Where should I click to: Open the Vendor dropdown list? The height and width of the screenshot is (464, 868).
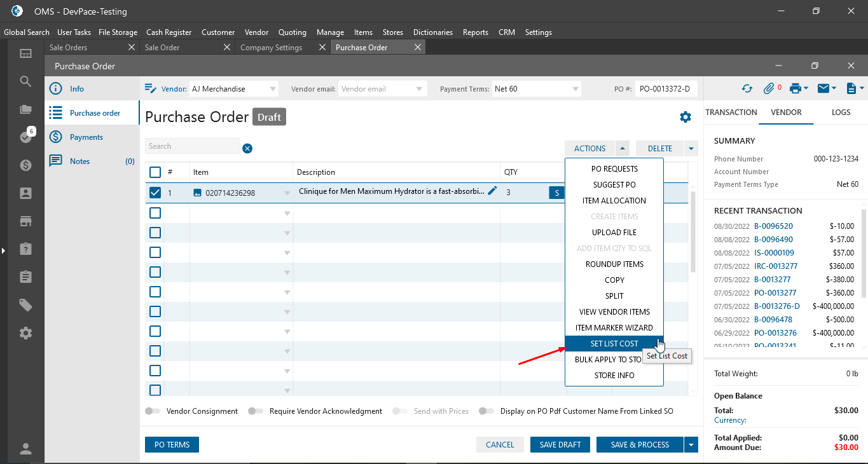click(273, 89)
